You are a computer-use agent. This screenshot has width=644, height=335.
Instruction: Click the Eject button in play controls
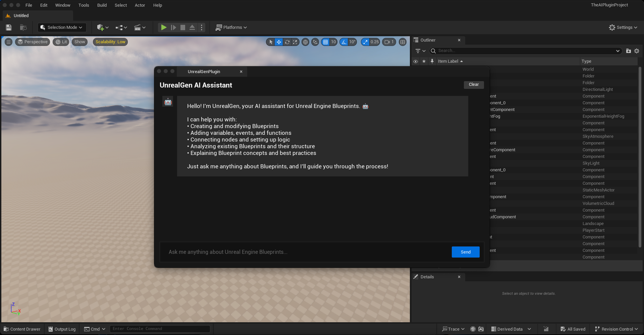tap(192, 27)
